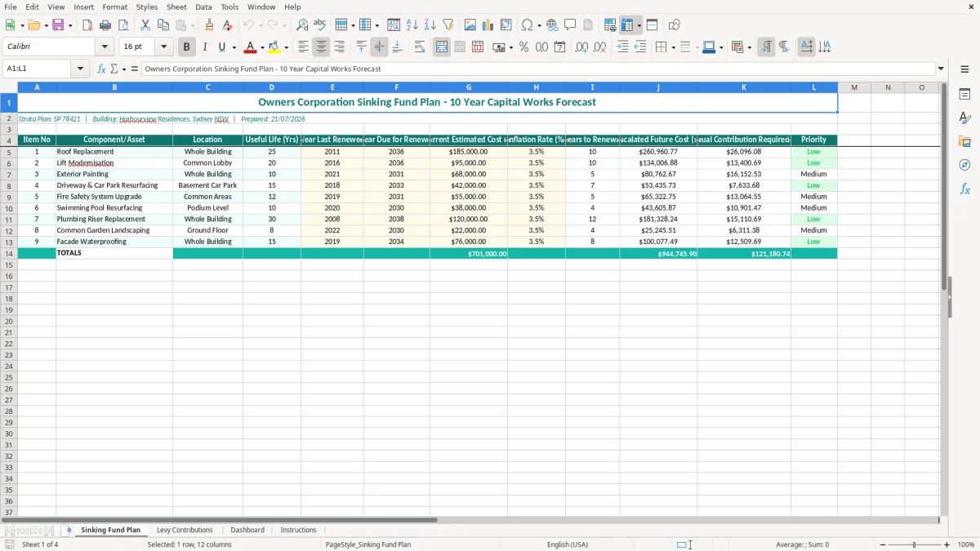This screenshot has width=980, height=551.
Task: Toggle print preview
Action: point(123,25)
